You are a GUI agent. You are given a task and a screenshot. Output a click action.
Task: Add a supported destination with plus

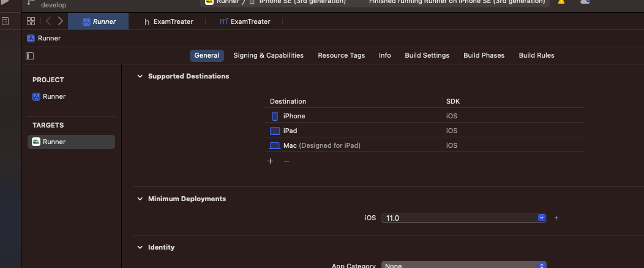(x=270, y=161)
